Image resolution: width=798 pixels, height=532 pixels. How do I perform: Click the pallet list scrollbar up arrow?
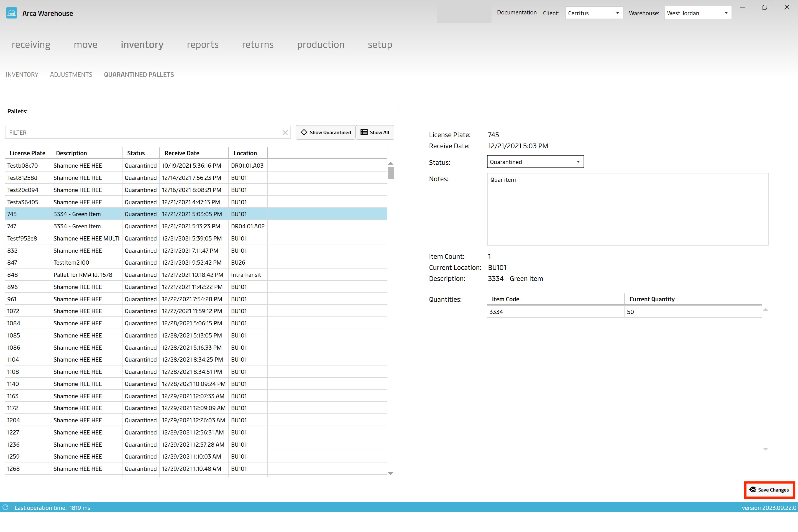pyautogui.click(x=390, y=163)
